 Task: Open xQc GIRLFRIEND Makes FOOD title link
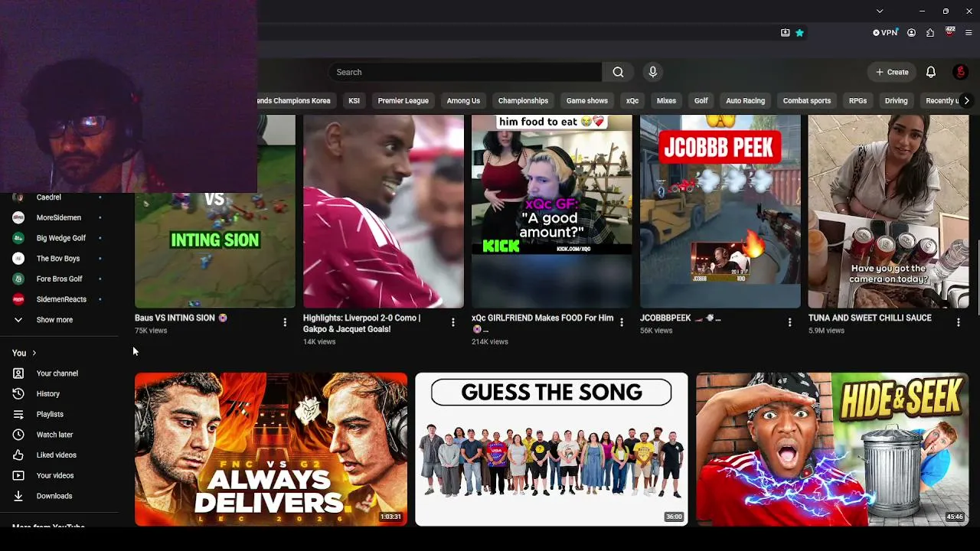pos(543,323)
